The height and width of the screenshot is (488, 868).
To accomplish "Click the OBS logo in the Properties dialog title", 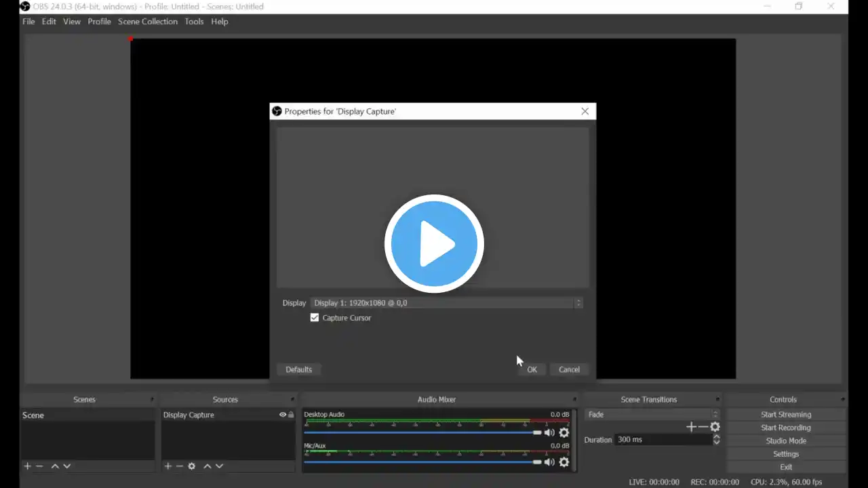I will [x=277, y=111].
